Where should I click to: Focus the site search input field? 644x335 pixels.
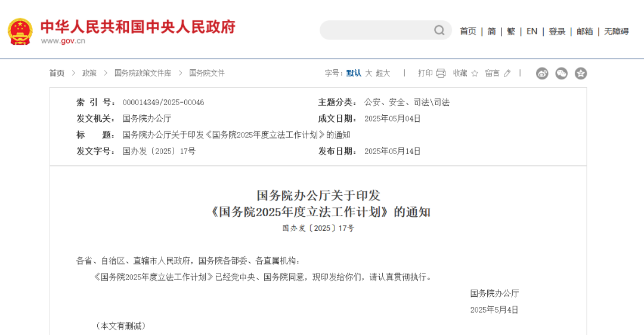tap(386, 30)
